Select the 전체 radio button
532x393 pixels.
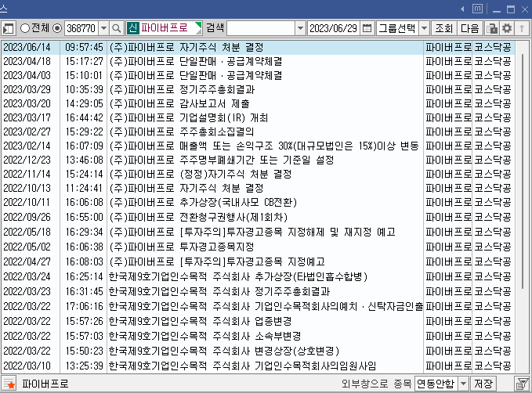[25, 28]
